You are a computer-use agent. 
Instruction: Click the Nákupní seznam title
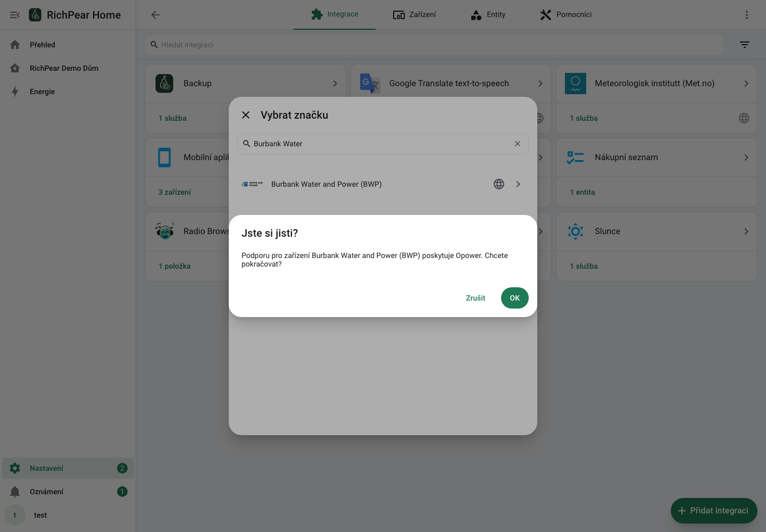click(x=626, y=157)
